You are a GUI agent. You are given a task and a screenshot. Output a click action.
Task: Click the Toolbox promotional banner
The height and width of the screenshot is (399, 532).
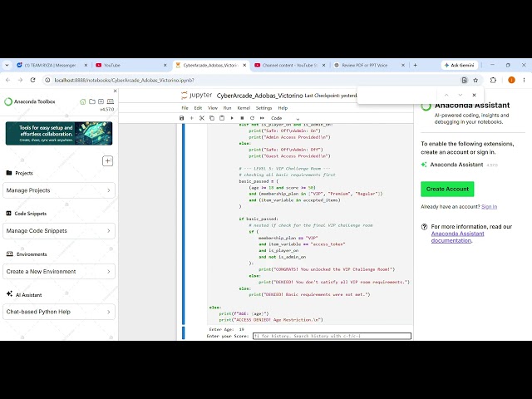[x=59, y=133]
